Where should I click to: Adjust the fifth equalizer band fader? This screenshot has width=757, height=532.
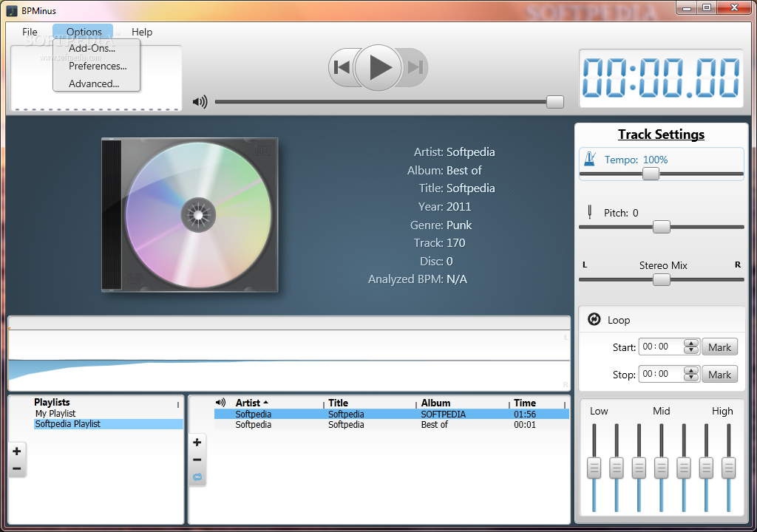684,468
